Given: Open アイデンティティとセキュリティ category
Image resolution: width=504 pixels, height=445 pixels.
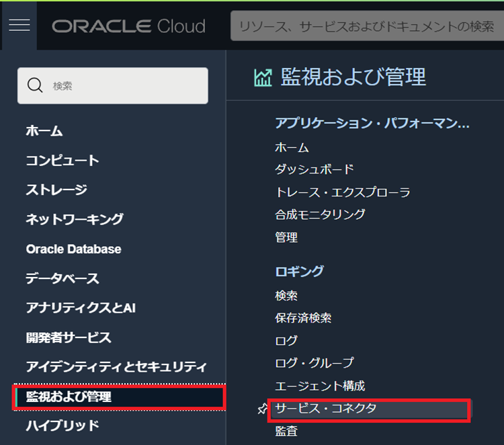Looking at the screenshot, I should (x=116, y=367).
